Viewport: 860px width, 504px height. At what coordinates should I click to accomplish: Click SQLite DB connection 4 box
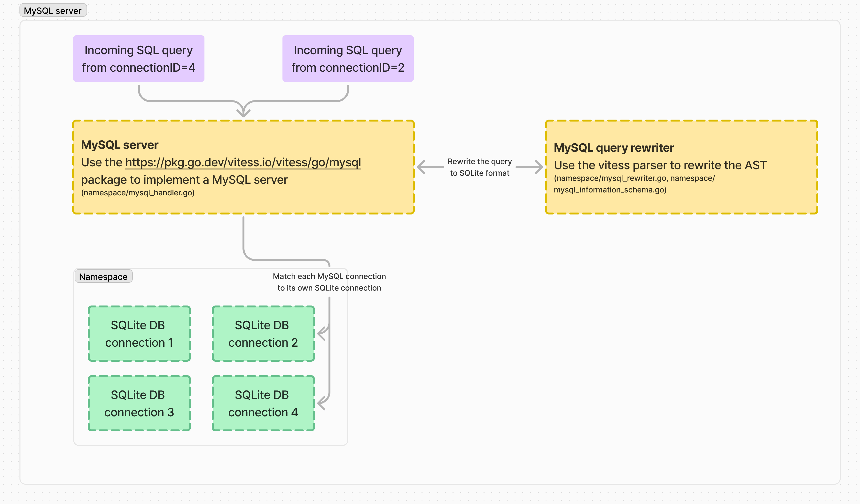coord(263,403)
